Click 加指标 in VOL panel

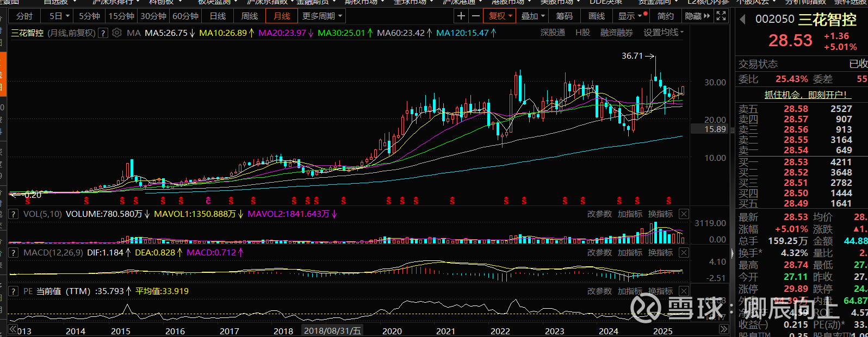coord(630,214)
